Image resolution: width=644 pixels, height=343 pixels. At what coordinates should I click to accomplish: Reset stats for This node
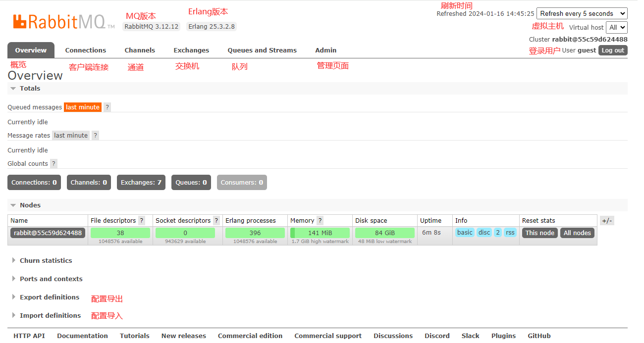point(540,233)
